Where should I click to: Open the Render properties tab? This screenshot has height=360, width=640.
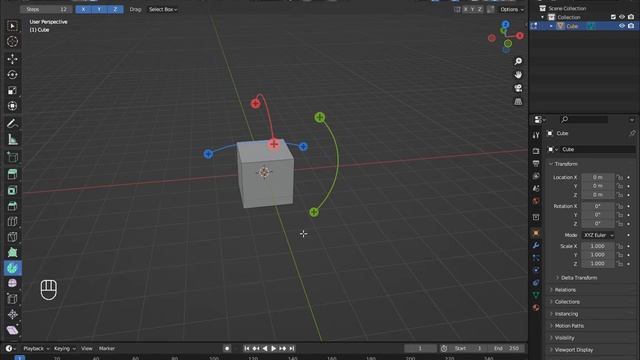tap(536, 151)
